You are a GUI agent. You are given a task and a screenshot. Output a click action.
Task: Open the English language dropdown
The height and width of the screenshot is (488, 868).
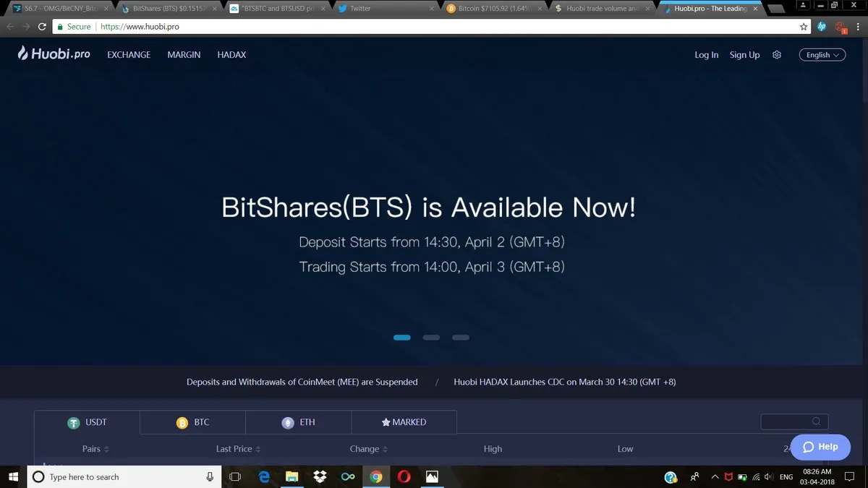822,55
